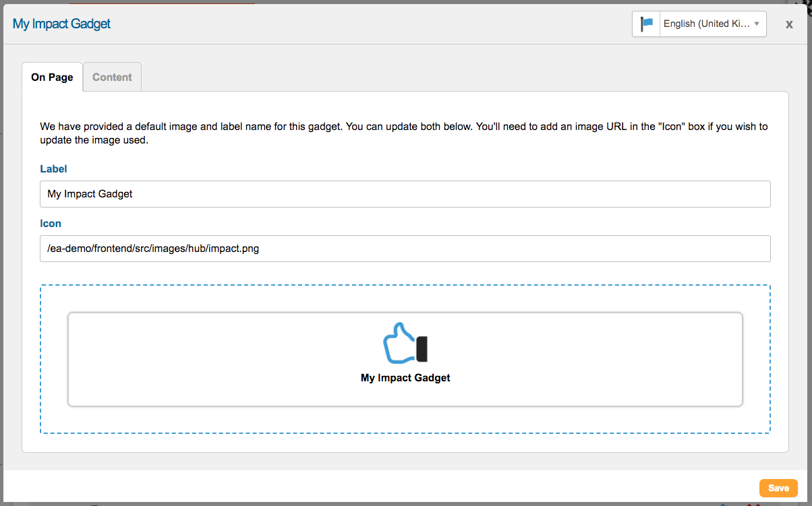Open the English (United Kingdom) language dropdown
The height and width of the screenshot is (506, 812).
(x=705, y=24)
